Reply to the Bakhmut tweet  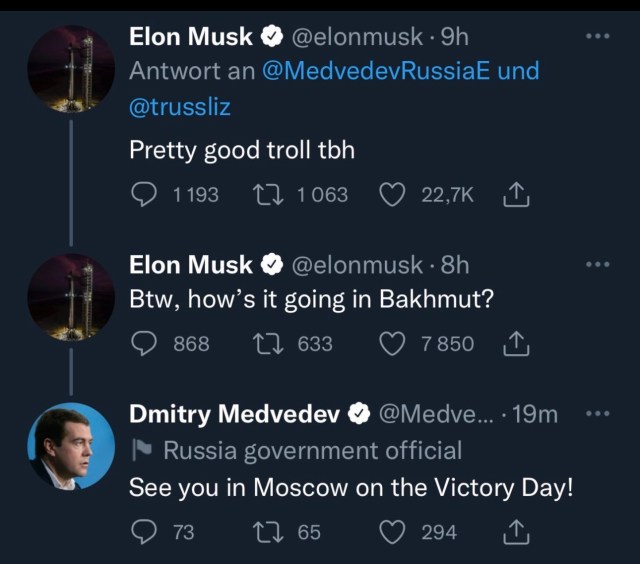coord(144,343)
